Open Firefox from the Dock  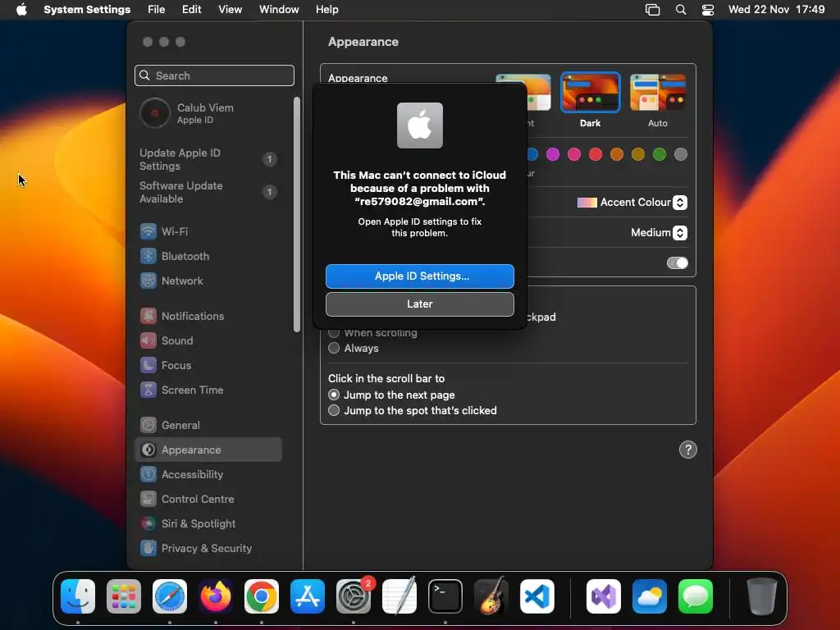click(216, 596)
